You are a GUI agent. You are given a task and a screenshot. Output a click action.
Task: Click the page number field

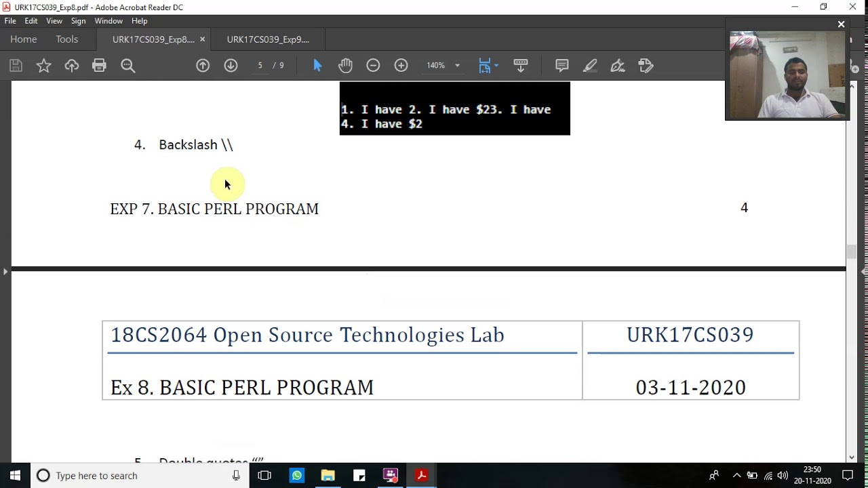click(x=260, y=66)
